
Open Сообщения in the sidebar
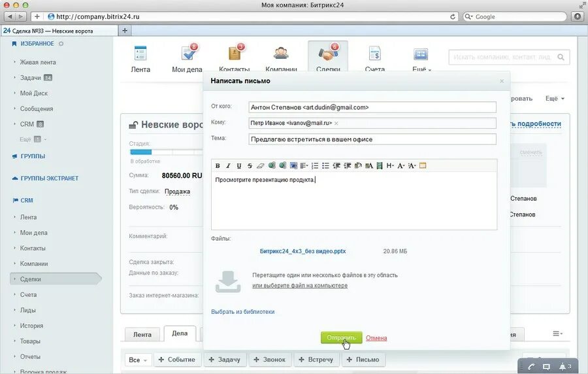pos(37,109)
